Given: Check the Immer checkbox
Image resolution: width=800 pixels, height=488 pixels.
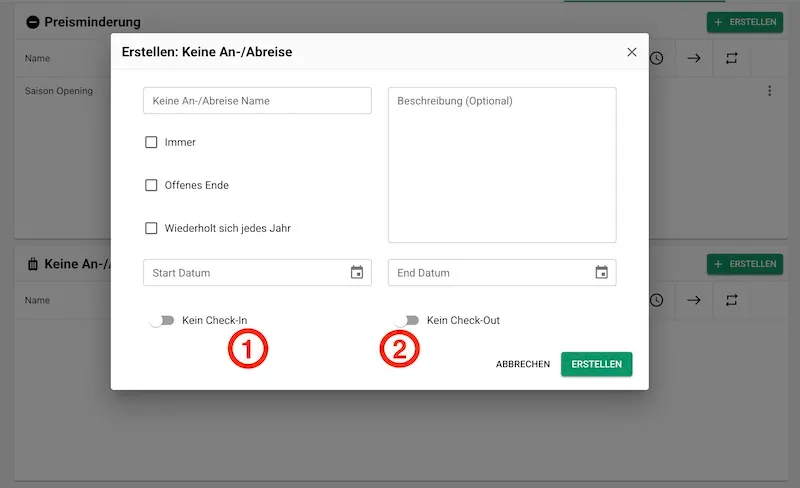Looking at the screenshot, I should (151, 142).
